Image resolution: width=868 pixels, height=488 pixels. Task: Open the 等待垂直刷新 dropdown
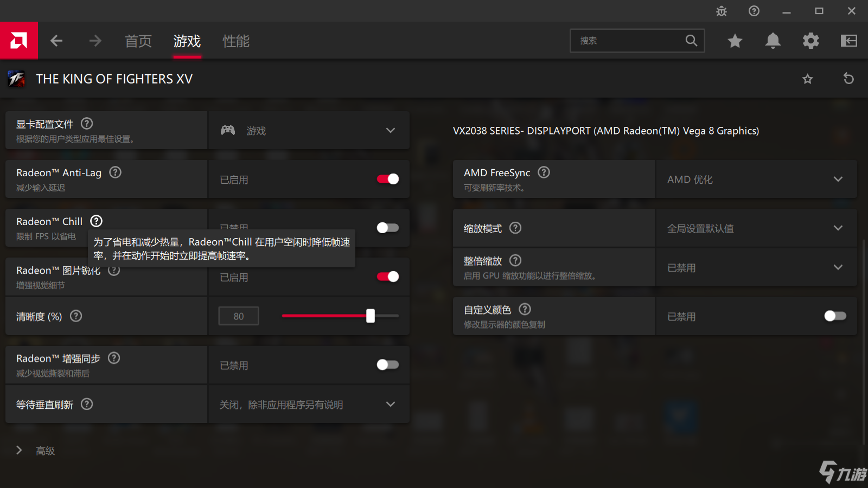309,404
